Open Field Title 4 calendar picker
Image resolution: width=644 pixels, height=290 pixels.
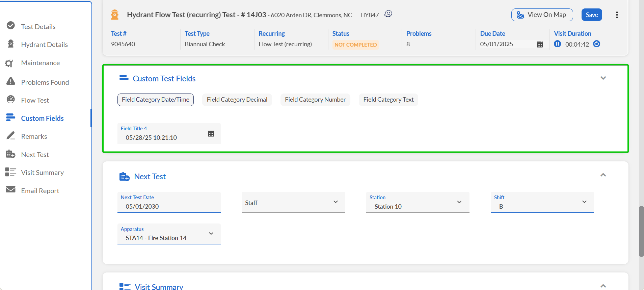coord(211,134)
